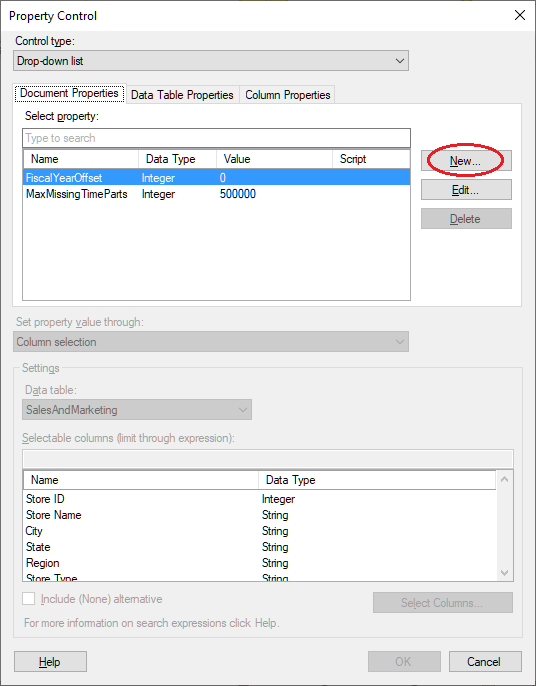Toggle Include (None) alternative checkbox

tap(29, 599)
